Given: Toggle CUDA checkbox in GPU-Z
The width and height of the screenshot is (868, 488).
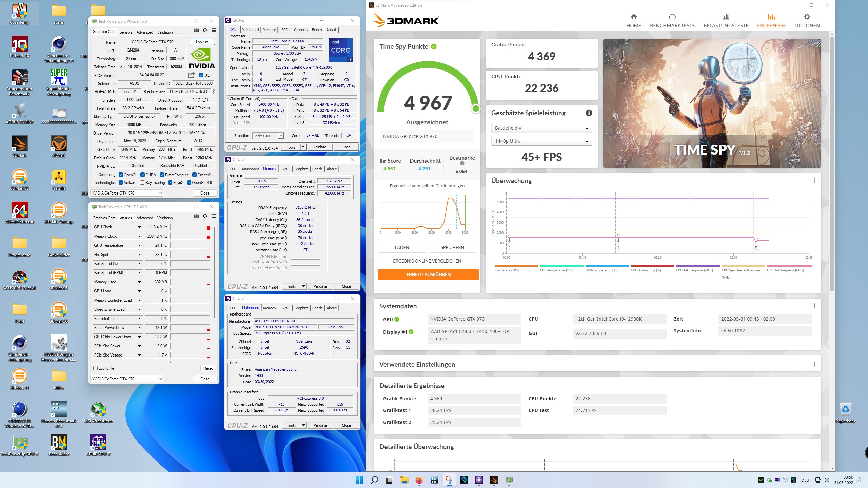Looking at the screenshot, I should click(142, 175).
